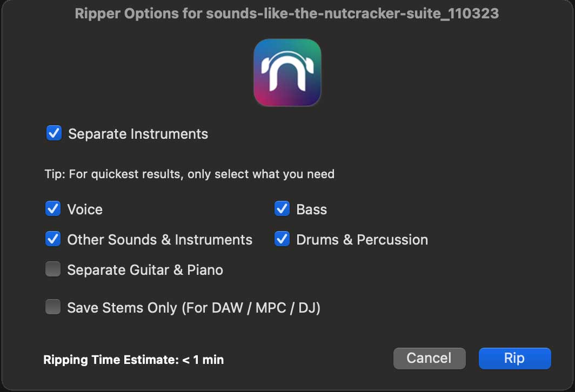Uncheck the Bass checkbox

click(x=282, y=208)
